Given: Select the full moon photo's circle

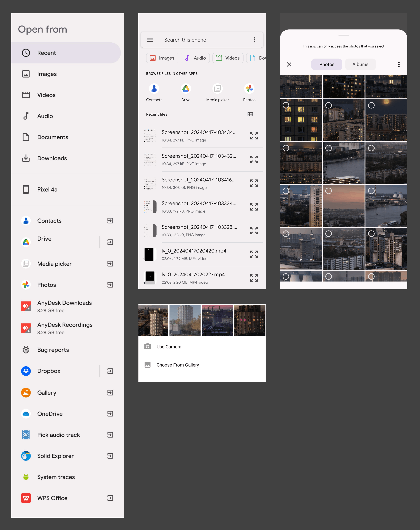Looking at the screenshot, I should [371, 105].
